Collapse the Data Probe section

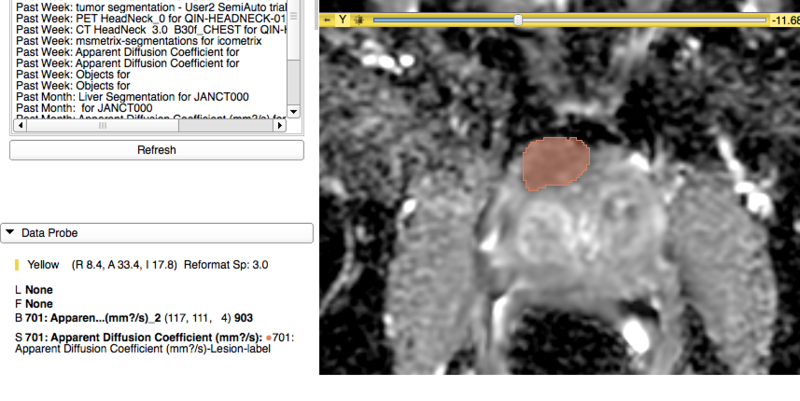[x=11, y=233]
